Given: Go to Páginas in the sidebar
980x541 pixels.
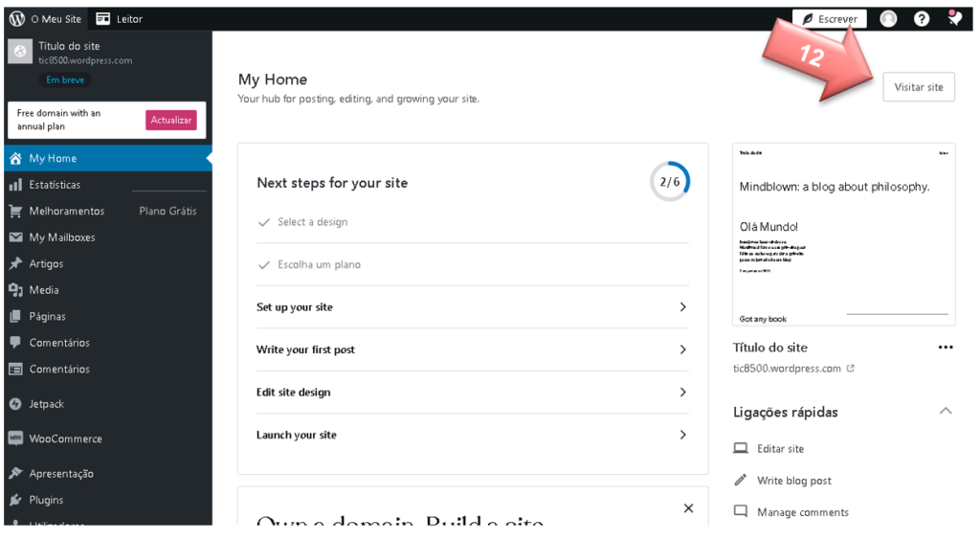Looking at the screenshot, I should tap(47, 316).
